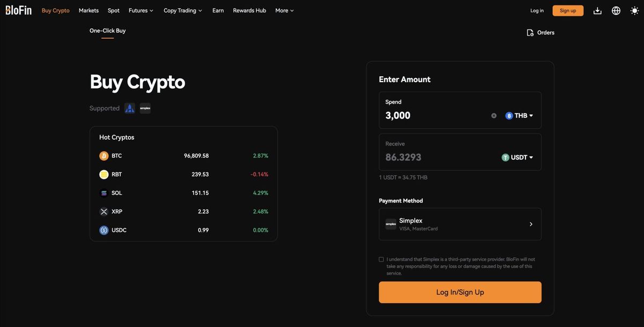
Task: Click the Bitcoin BTC coin icon
Action: point(104,156)
